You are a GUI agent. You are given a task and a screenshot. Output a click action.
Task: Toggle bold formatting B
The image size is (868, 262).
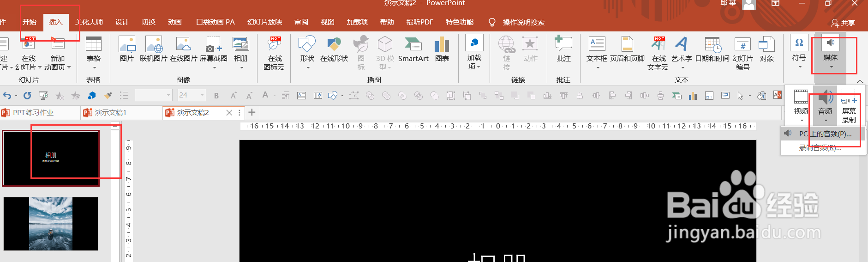(x=216, y=96)
